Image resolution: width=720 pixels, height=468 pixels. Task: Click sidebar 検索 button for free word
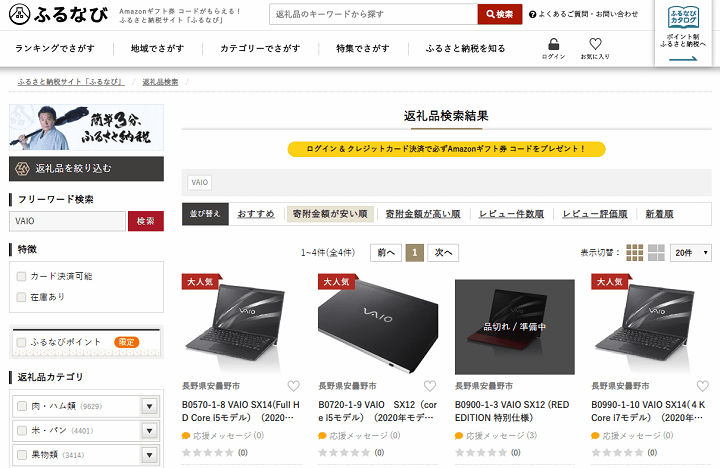[146, 221]
